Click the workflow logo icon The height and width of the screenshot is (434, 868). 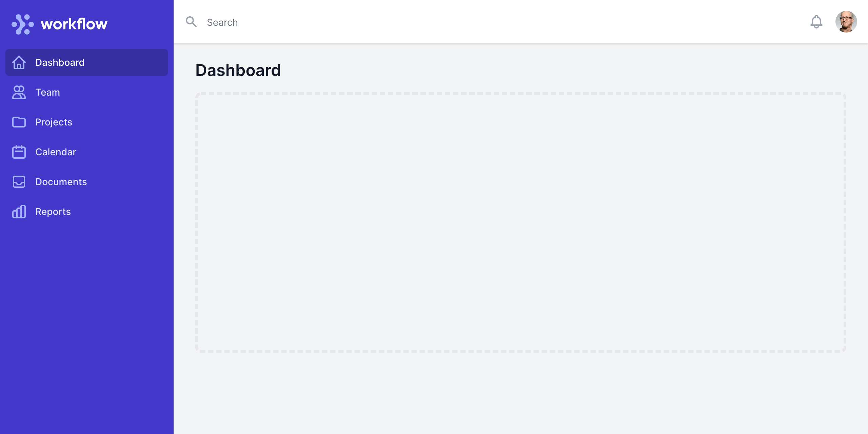pos(22,24)
